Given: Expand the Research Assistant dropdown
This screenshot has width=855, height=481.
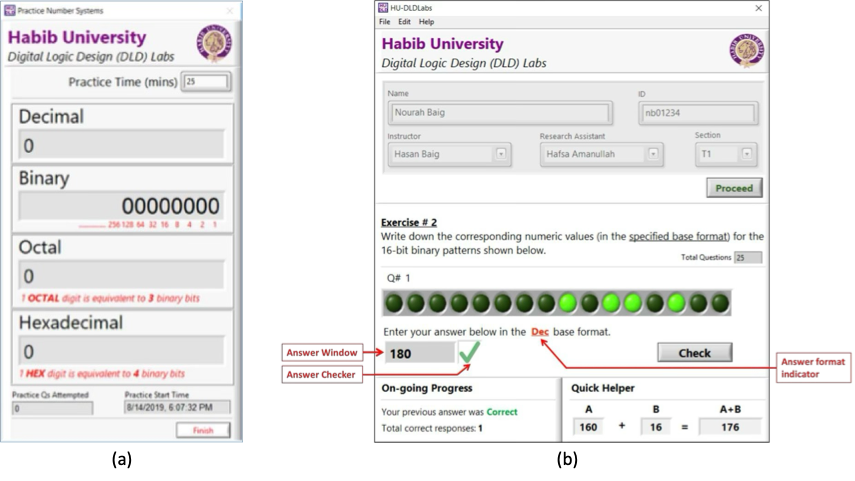Looking at the screenshot, I should pos(653,154).
